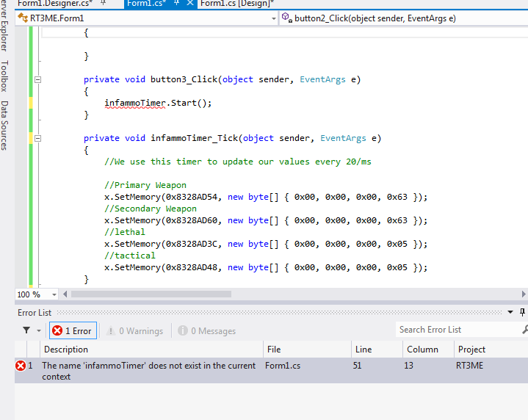The width and height of the screenshot is (528, 420).
Task: Click the filter funnel icon in Error List
Action: tap(26, 330)
